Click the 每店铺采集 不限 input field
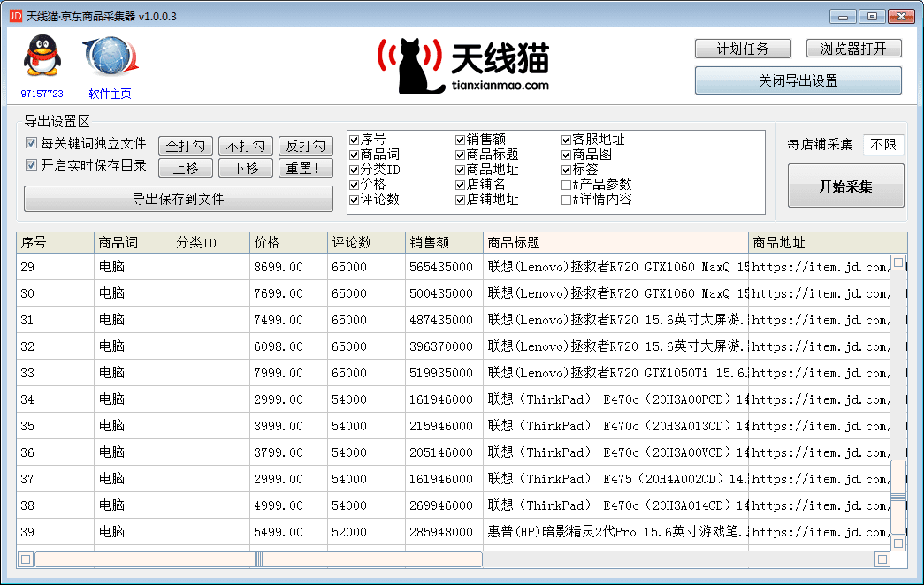This screenshot has height=585, width=924. [883, 144]
